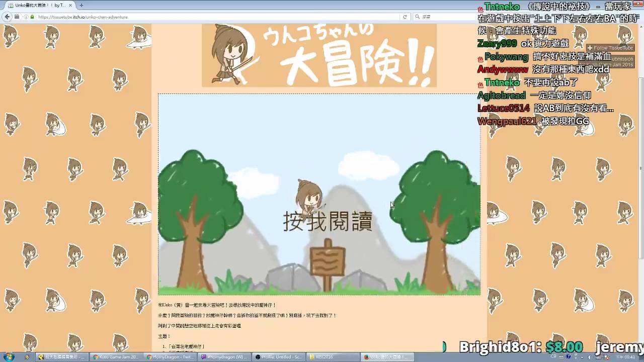Open the KGJ2016 folder taskbar item

332,357
